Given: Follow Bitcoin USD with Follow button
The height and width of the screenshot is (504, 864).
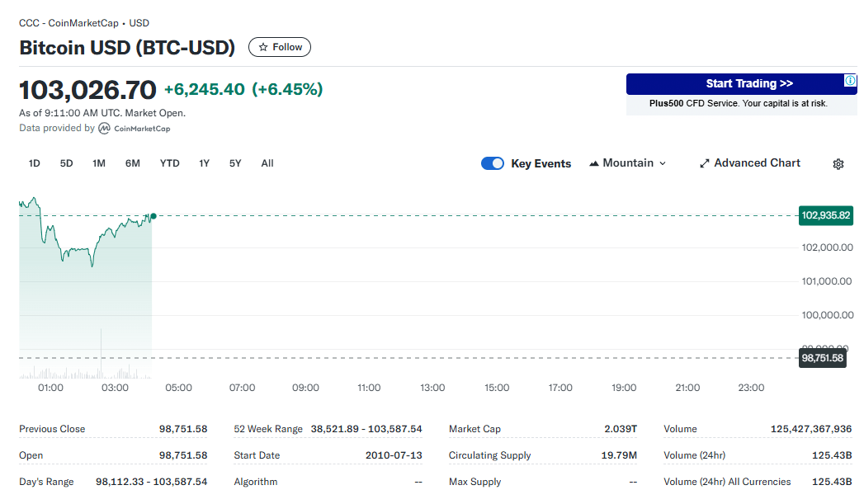Looking at the screenshot, I should click(280, 47).
